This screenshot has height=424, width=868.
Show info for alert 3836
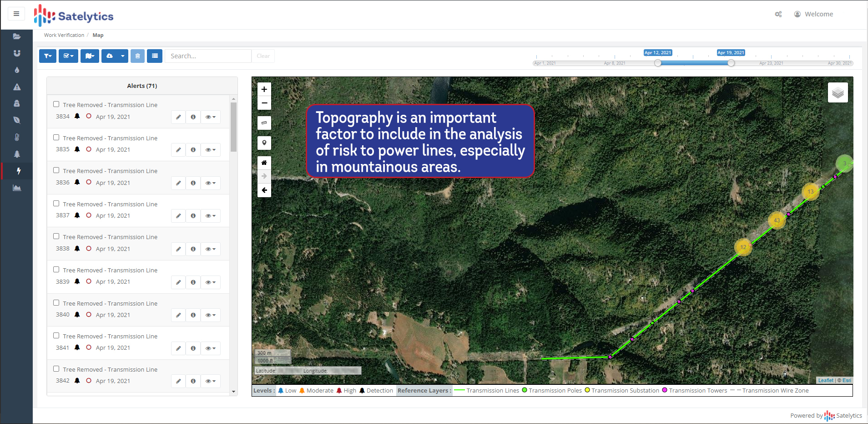(x=193, y=183)
